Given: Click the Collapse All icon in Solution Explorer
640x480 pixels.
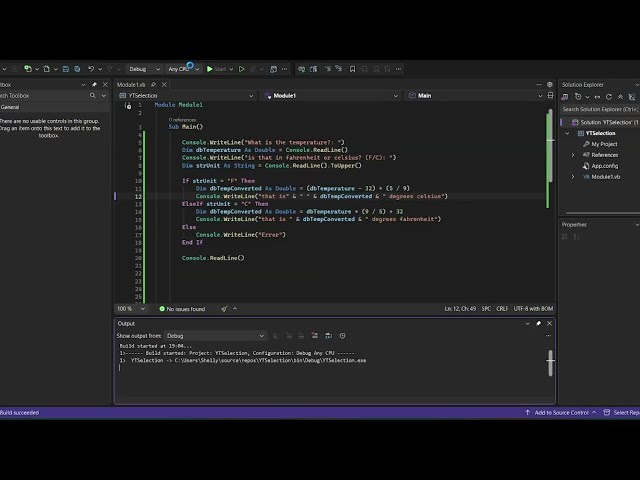Looking at the screenshot, I should point(620,97).
